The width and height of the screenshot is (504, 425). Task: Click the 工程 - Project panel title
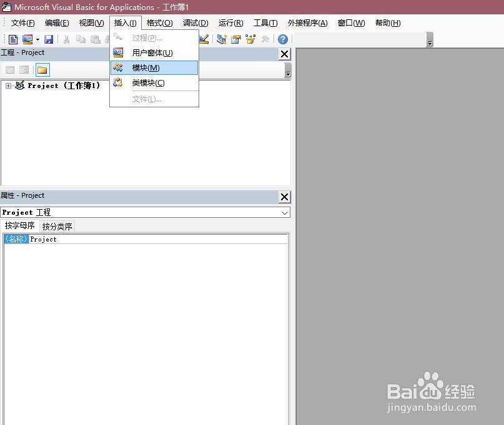pyautogui.click(x=22, y=52)
